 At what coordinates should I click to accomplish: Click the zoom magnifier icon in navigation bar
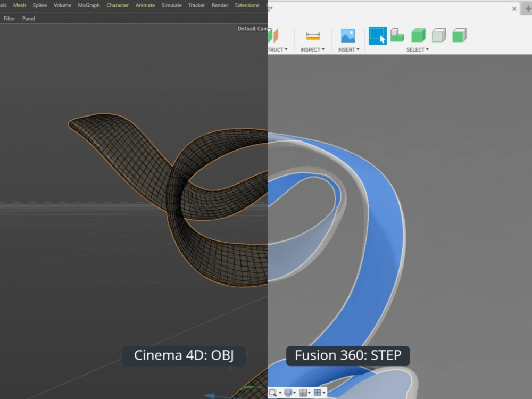click(272, 393)
